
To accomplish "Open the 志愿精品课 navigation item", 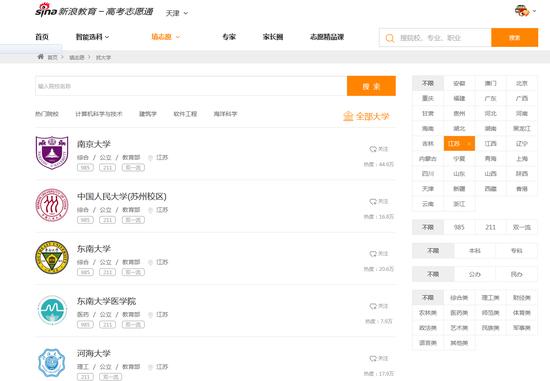I will [327, 37].
